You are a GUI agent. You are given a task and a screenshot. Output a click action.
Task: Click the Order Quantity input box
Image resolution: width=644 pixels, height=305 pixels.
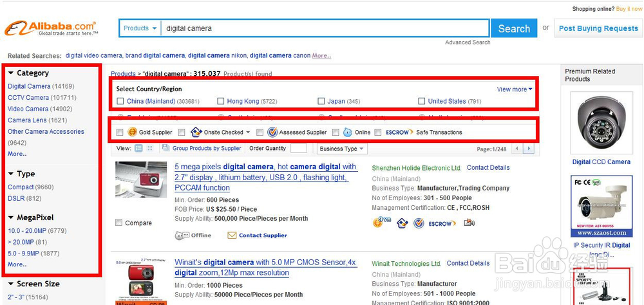[299, 148]
